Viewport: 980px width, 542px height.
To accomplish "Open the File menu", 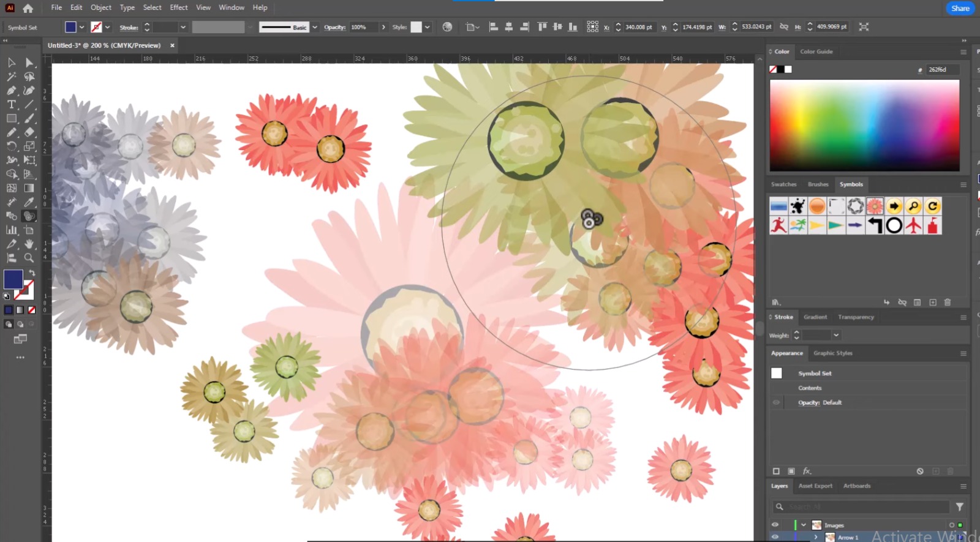I will pyautogui.click(x=56, y=7).
